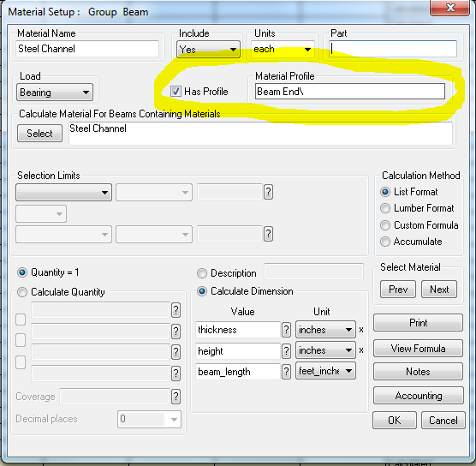
Task: Select the Lumber Format calculation method
Action: (385, 208)
